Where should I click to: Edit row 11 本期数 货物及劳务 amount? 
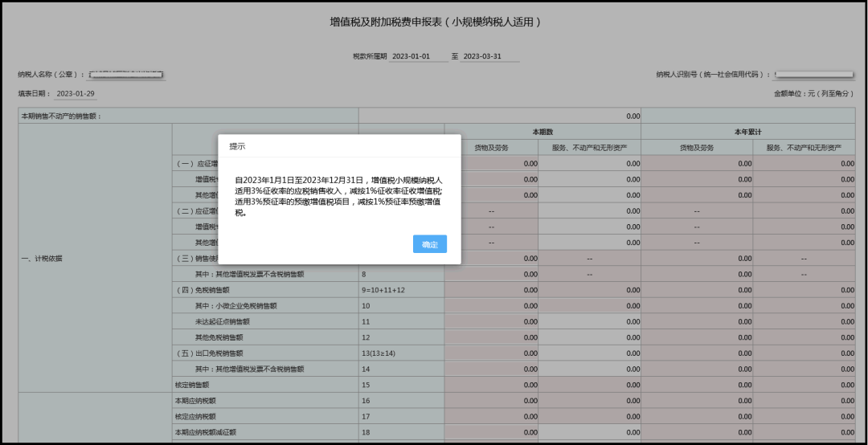click(491, 321)
